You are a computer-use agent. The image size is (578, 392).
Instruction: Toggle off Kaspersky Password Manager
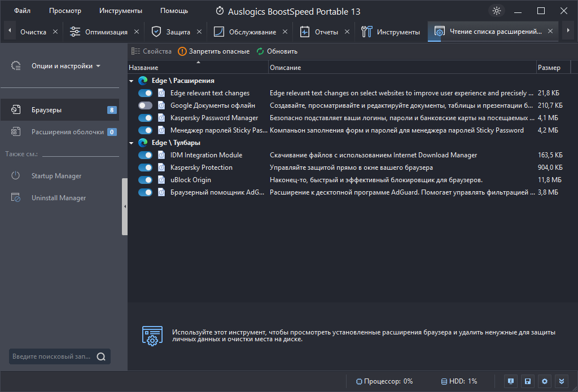[x=145, y=118]
